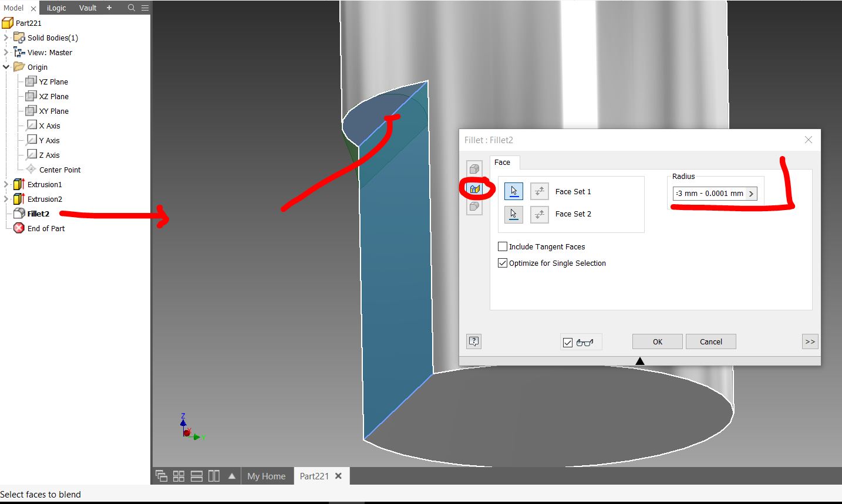Viewport: 842px width, 504px height.
Task: Cancel the Fillet dialog
Action: (x=710, y=341)
